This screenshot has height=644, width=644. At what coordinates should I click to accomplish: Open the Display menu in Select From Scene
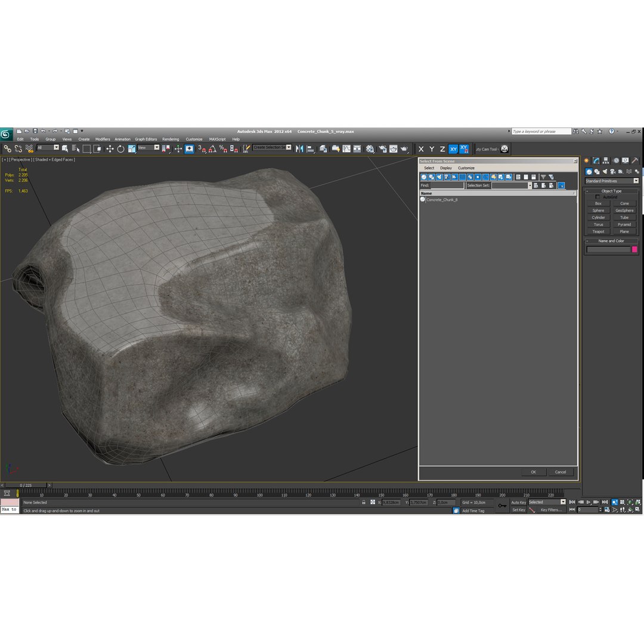445,168
